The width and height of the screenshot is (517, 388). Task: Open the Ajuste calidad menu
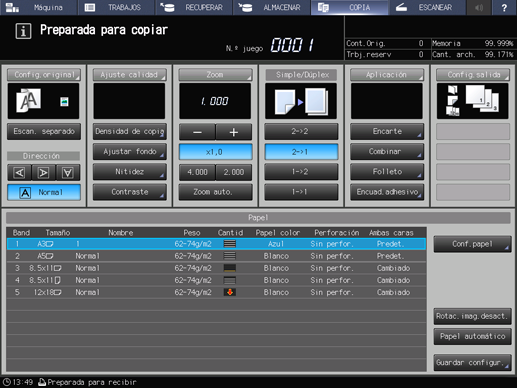pos(129,75)
